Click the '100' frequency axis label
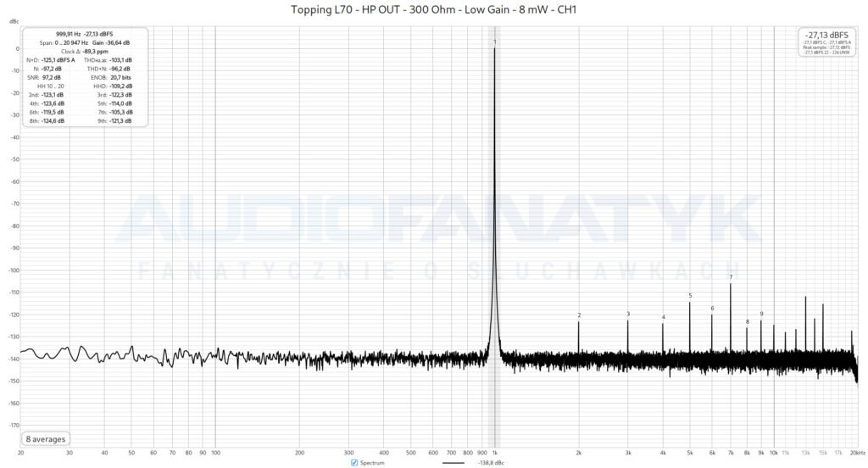The height and width of the screenshot is (468, 868). tap(216, 453)
